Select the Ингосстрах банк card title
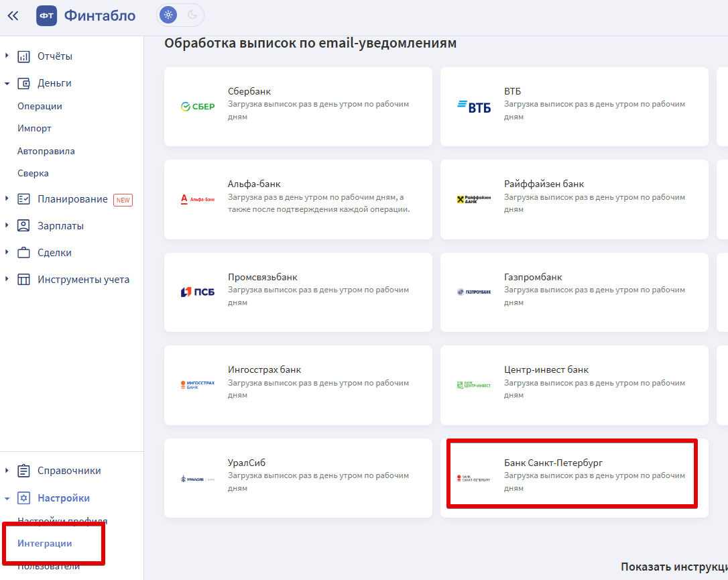The height and width of the screenshot is (580, 728). click(x=265, y=370)
